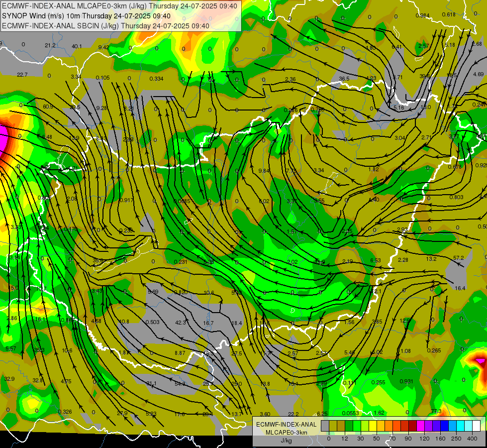Click the legend tick label 50

click(x=377, y=439)
